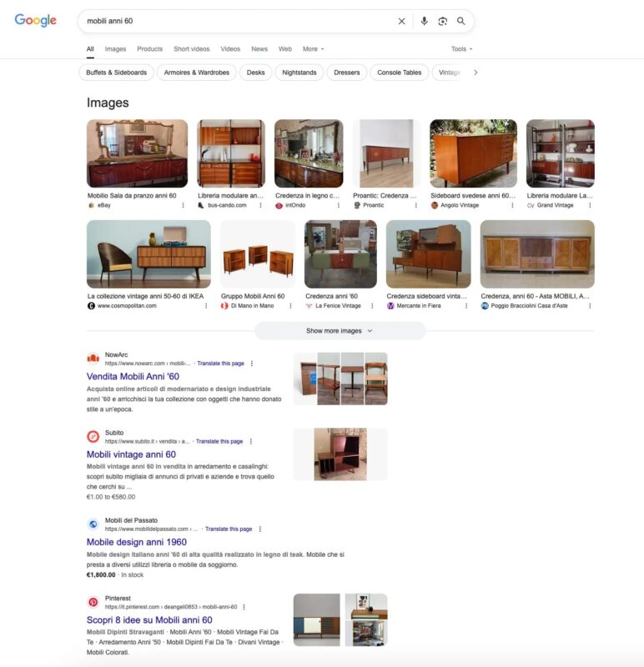The width and height of the screenshot is (644, 667).
Task: Start voice search with the microphone icon
Action: click(x=424, y=22)
